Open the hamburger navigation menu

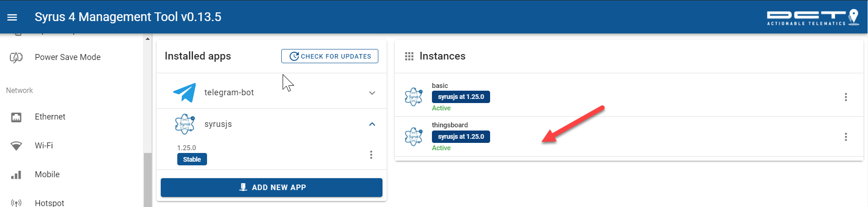pos(12,17)
